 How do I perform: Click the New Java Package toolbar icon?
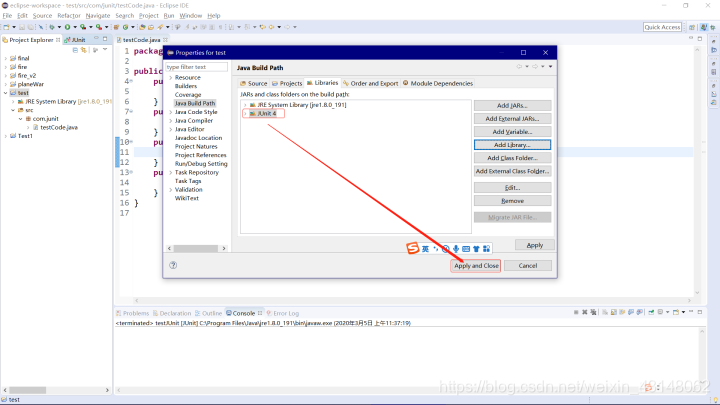click(x=116, y=27)
